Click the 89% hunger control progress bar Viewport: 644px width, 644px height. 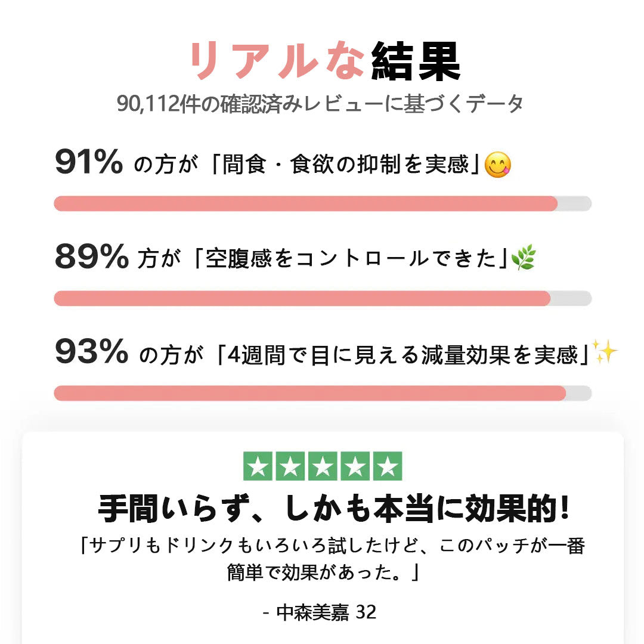pyautogui.click(x=323, y=298)
